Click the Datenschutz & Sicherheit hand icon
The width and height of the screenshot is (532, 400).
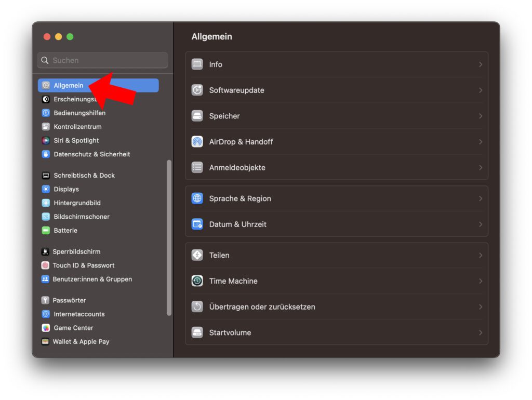(45, 154)
